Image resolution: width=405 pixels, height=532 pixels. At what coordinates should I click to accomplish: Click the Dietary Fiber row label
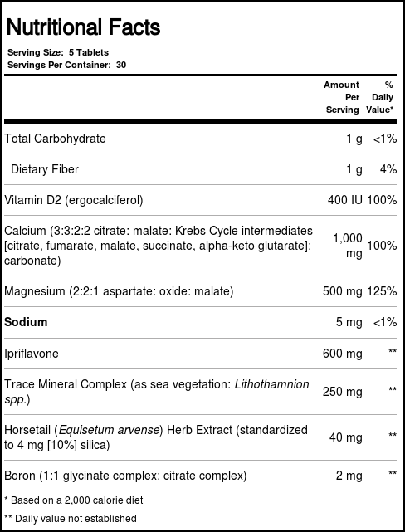pos(45,169)
